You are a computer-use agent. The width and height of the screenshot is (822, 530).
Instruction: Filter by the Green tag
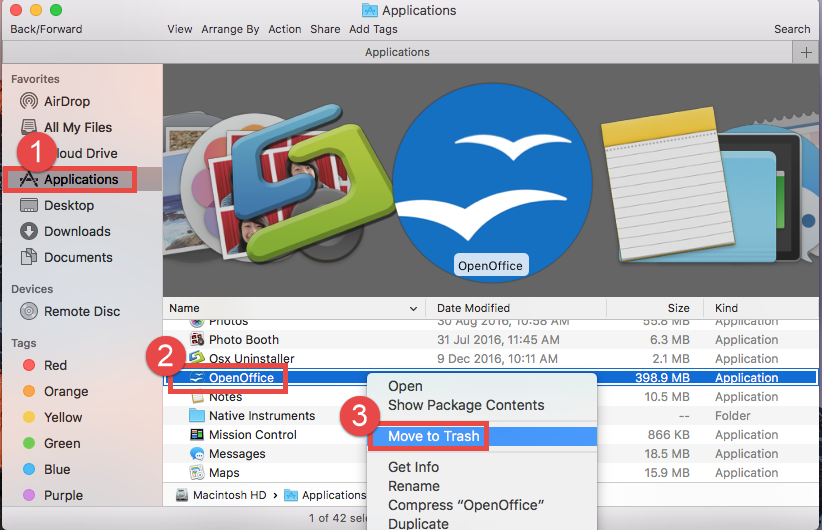51,444
